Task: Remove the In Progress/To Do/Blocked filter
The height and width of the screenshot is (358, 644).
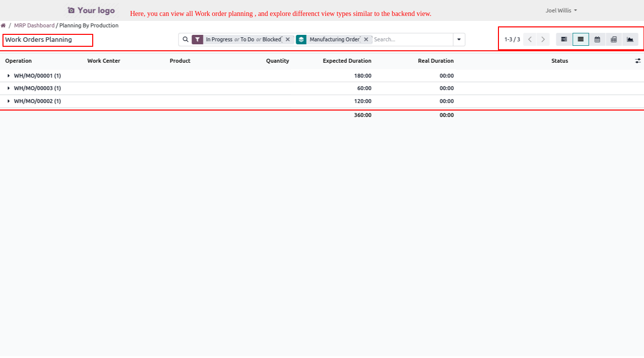Action: point(288,39)
